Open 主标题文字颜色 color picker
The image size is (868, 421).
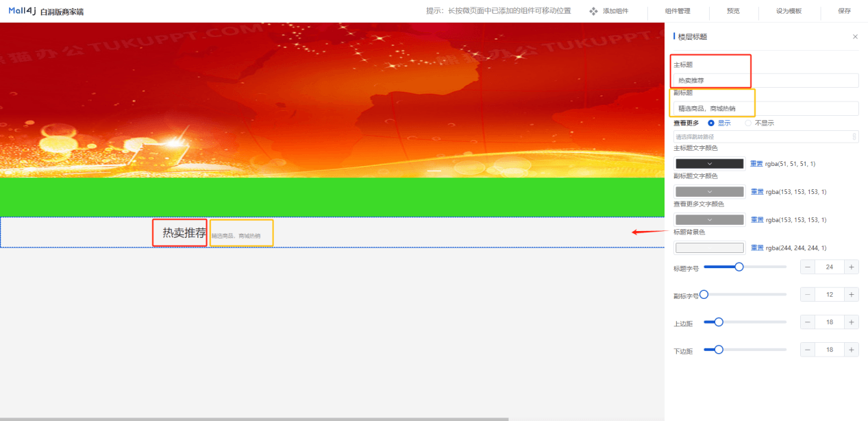(710, 164)
